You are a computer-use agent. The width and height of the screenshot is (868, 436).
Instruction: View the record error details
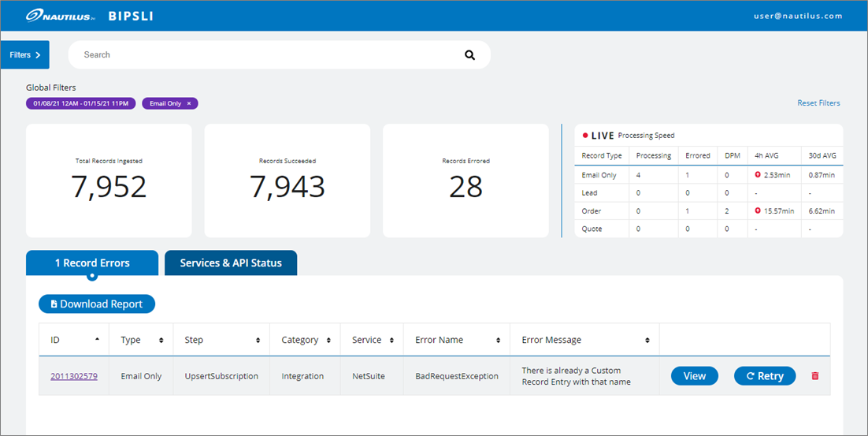(x=695, y=376)
